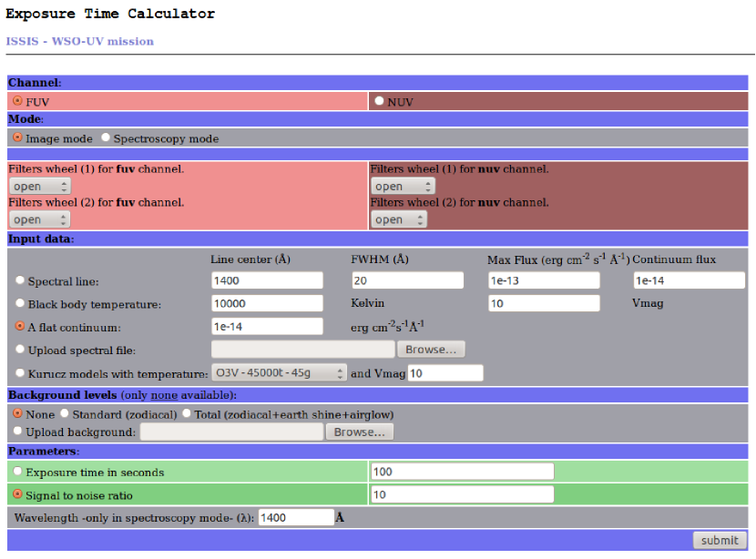Select Kurucz models with temperature option
This screenshot has width=756, height=559.
20,372
